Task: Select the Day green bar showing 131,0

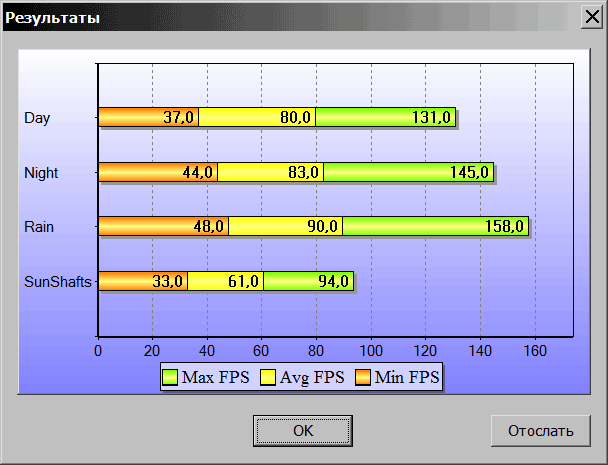Action: click(x=385, y=118)
